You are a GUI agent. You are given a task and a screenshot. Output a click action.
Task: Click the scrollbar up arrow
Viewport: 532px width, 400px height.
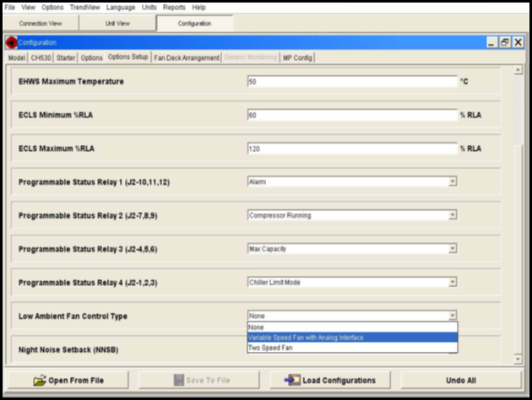point(518,70)
